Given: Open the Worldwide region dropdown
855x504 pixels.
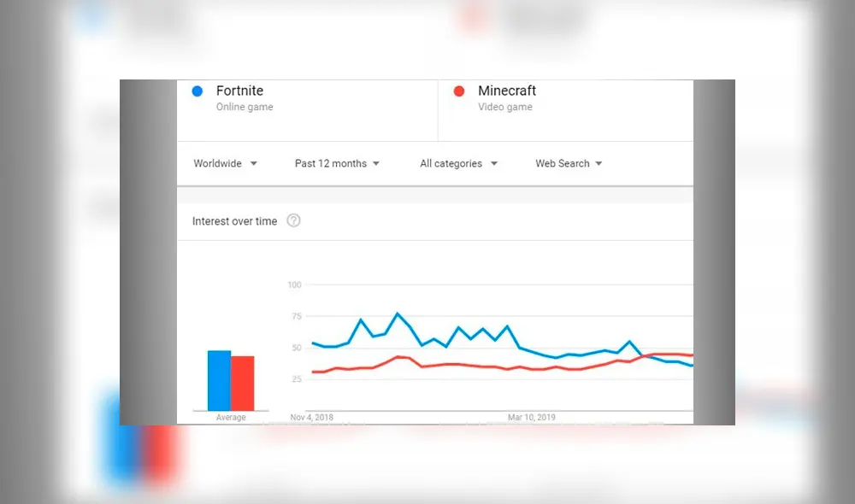Looking at the screenshot, I should point(224,163).
